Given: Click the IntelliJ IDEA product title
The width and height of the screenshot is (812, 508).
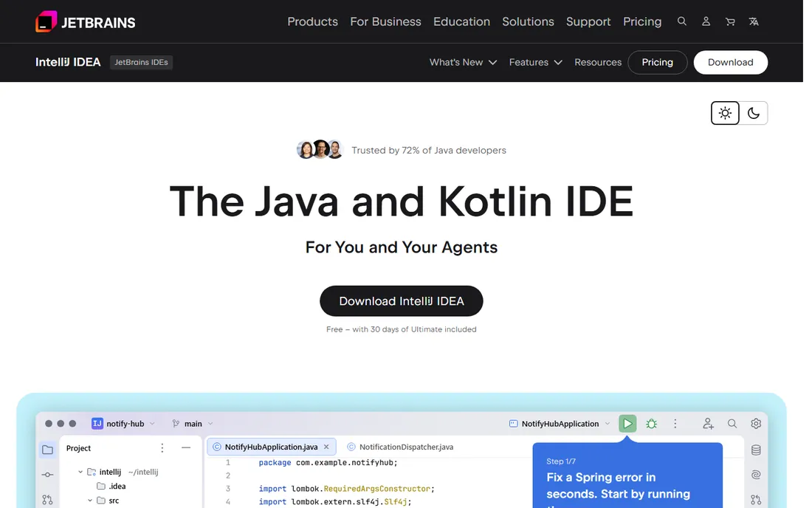Looking at the screenshot, I should tap(68, 62).
